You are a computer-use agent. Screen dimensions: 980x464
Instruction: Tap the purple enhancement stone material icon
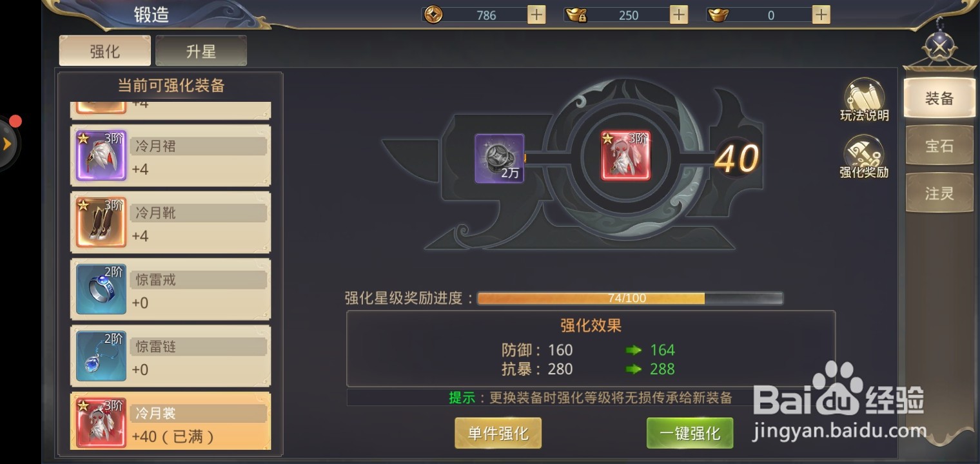(500, 159)
